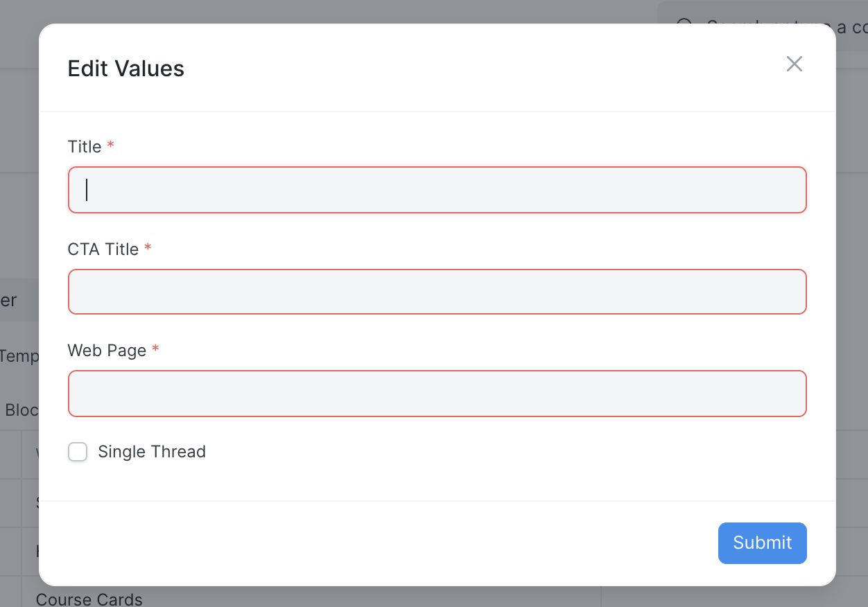Click the Edit Values dialog heading
The height and width of the screenshot is (607, 868).
click(125, 68)
